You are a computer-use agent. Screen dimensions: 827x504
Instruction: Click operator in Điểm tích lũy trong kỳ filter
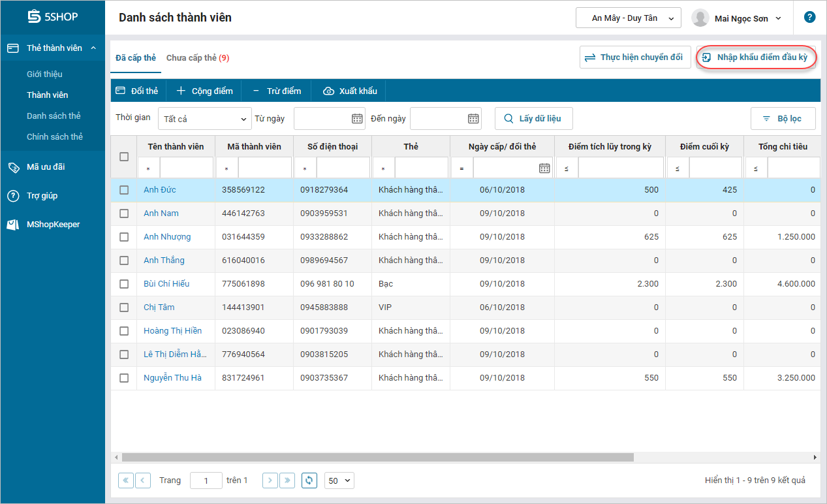[x=566, y=168]
